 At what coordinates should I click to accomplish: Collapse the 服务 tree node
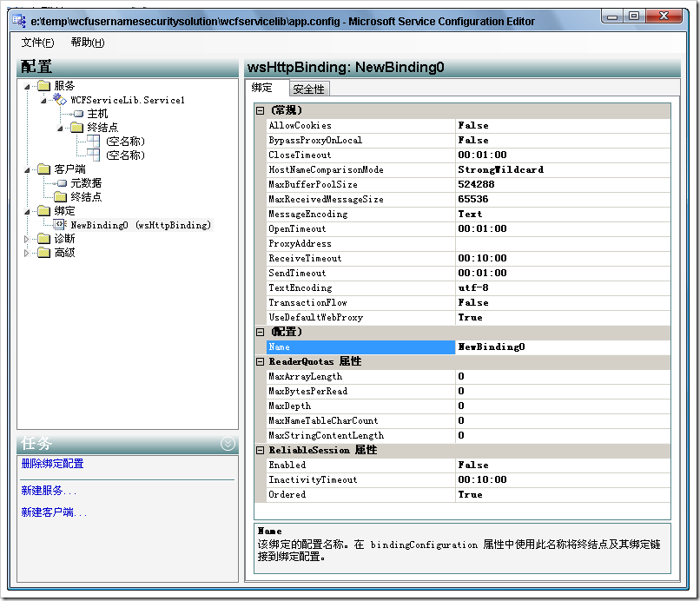point(27,86)
